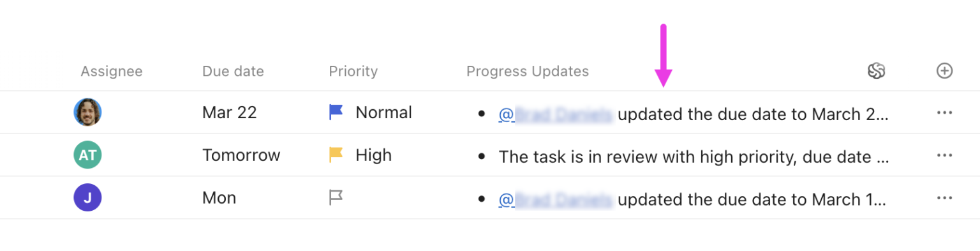980x251 pixels.
Task: Open the three-dot menu for Mon row
Action: (944, 198)
